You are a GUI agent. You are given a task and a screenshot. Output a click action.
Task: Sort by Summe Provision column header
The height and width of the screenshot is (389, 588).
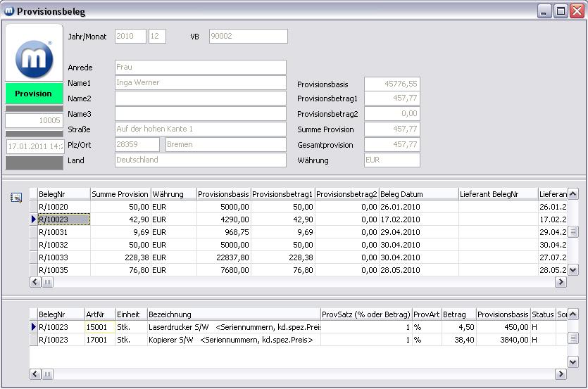point(120,194)
